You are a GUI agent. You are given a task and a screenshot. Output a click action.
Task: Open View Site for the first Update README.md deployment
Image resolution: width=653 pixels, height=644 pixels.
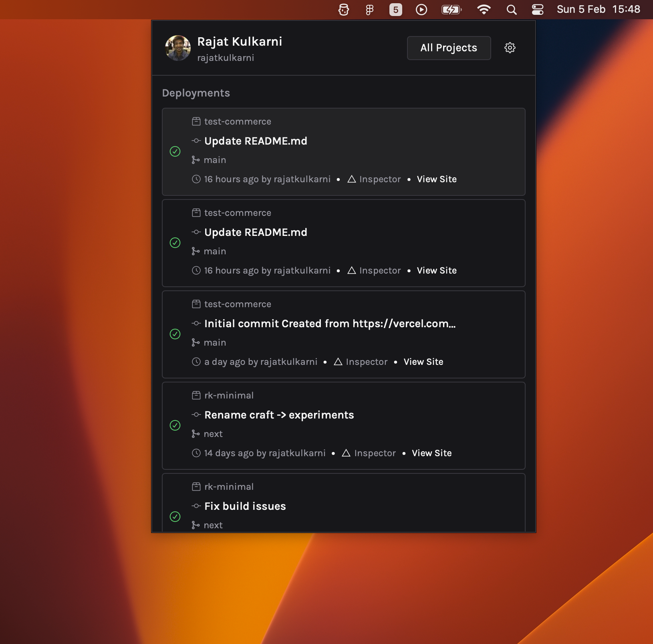[x=437, y=179]
